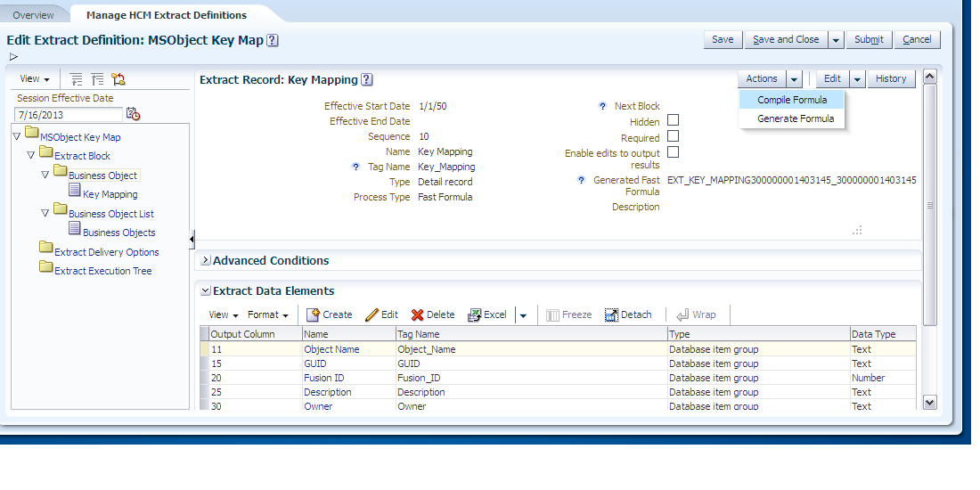The width and height of the screenshot is (980, 490).
Task: Expand the Advanced Conditions section
Action: [x=205, y=260]
